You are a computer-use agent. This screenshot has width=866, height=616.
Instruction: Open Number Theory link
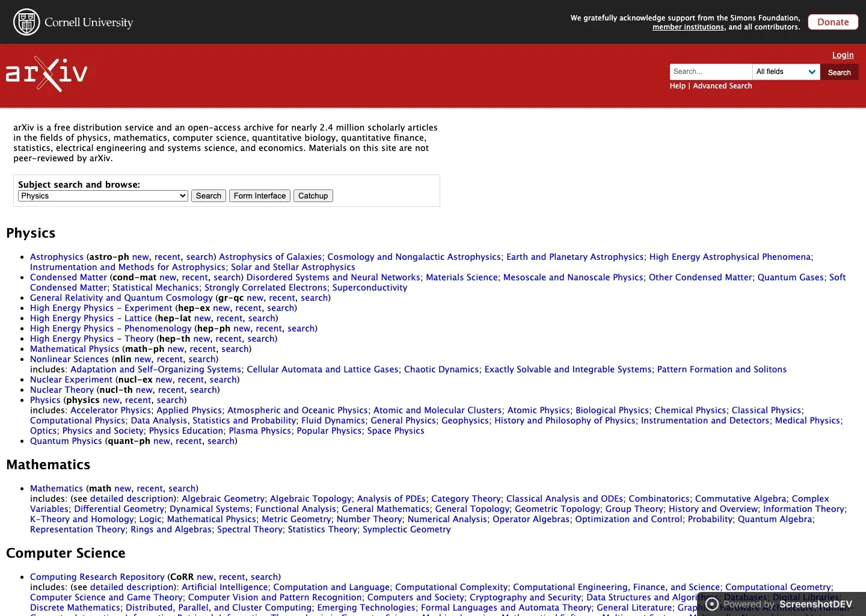[369, 519]
